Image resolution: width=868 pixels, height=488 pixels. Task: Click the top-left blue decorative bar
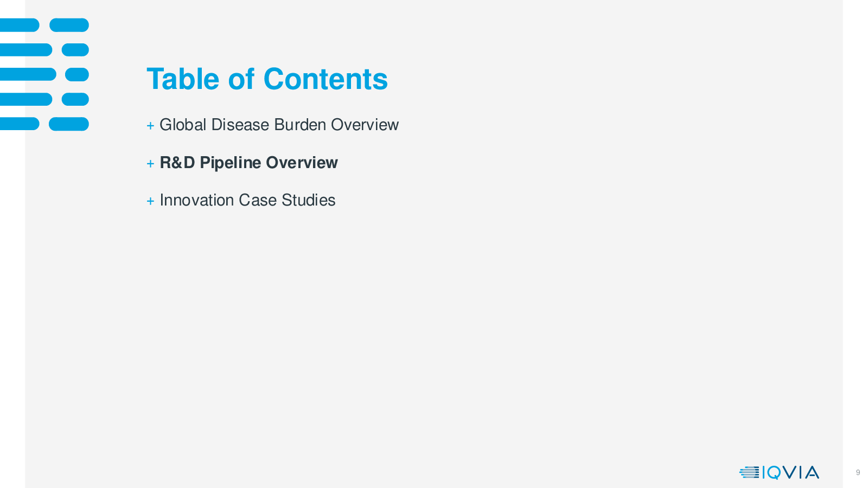[20, 25]
